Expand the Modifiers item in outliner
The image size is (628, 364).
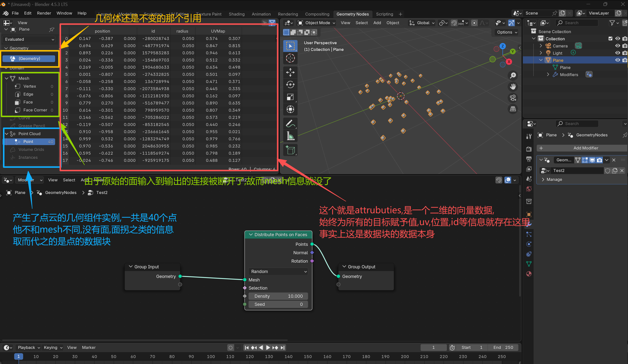point(548,74)
